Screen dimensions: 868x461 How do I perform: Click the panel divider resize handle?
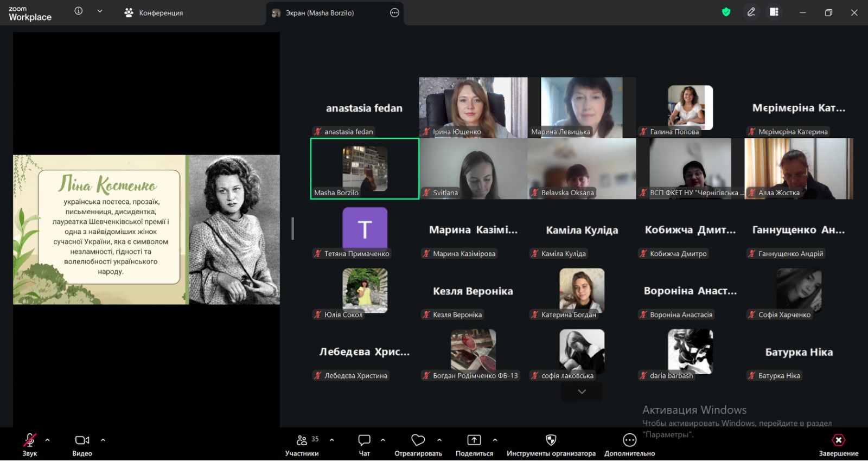[x=293, y=228]
